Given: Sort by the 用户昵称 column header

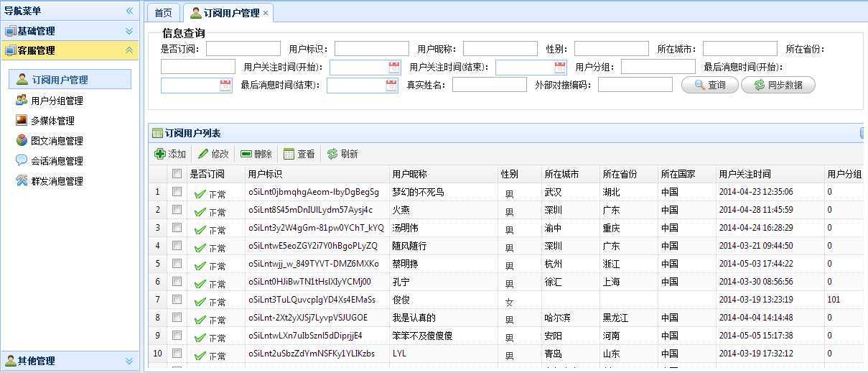Looking at the screenshot, I should 443,174.
